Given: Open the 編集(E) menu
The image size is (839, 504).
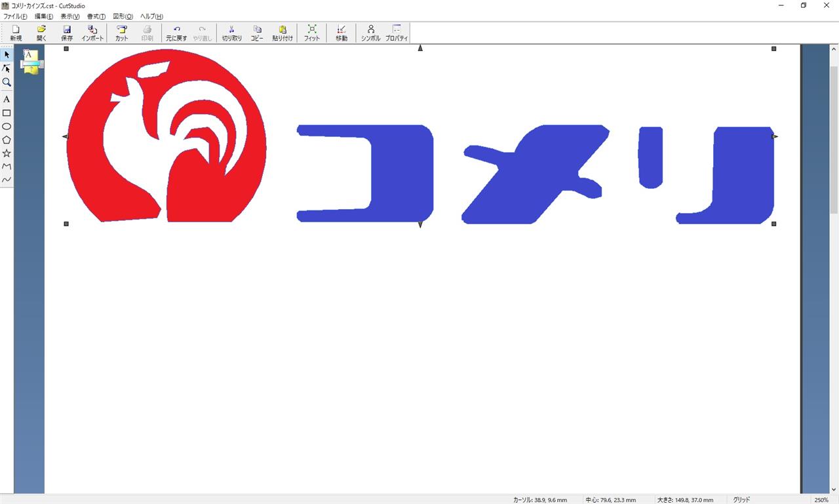Looking at the screenshot, I should (x=44, y=16).
